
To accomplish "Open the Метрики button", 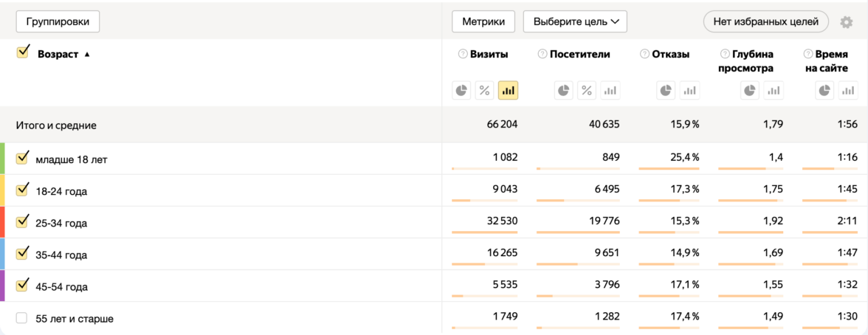I will pyautogui.click(x=483, y=22).
